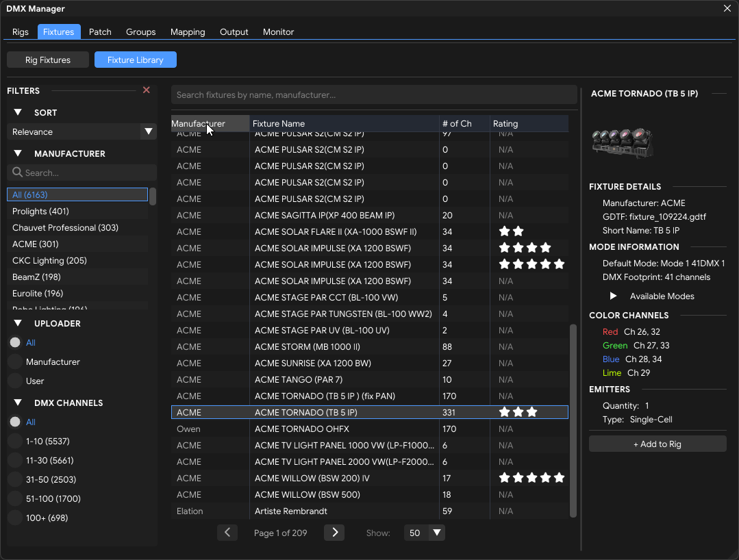The image size is (739, 560).
Task: Filter by ACME (301)
Action: (x=77, y=244)
